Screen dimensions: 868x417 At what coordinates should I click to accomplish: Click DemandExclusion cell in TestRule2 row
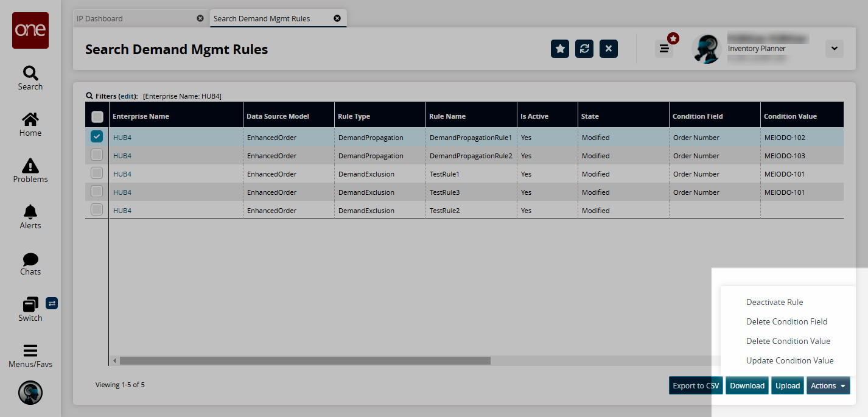pyautogui.click(x=380, y=211)
